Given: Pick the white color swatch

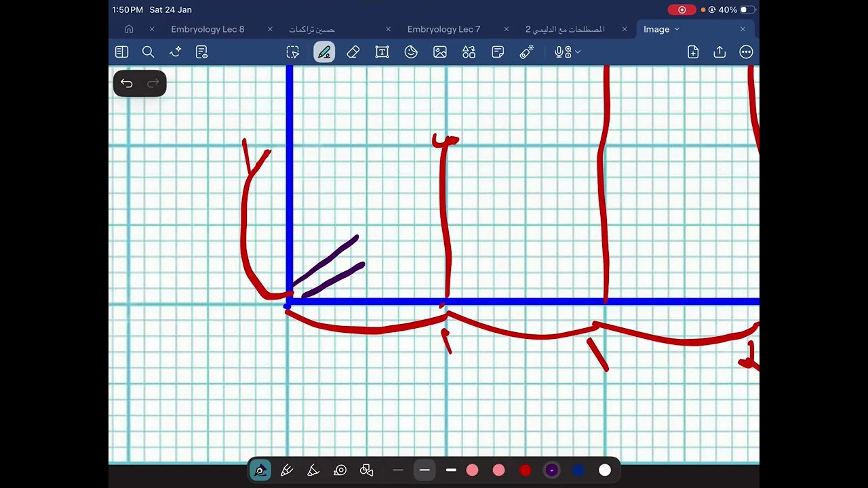Looking at the screenshot, I should pyautogui.click(x=605, y=470).
